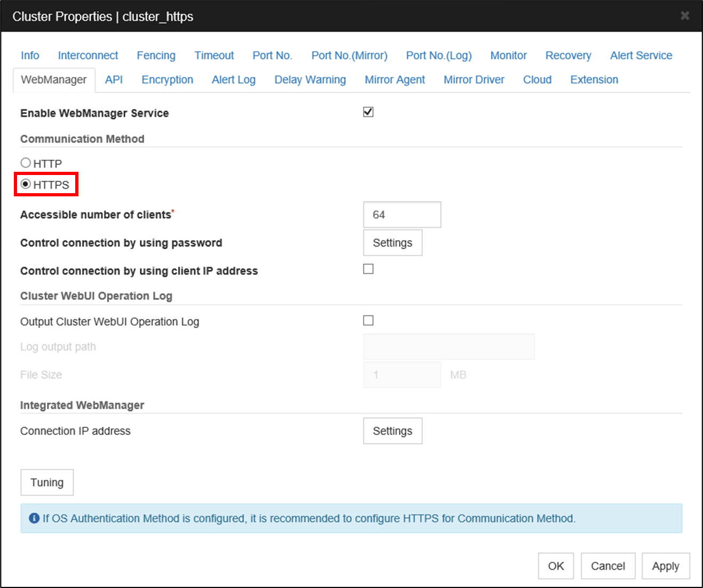Viewport: 703px width, 588px height.
Task: Uncheck Enable WebManager Service
Action: pyautogui.click(x=368, y=112)
